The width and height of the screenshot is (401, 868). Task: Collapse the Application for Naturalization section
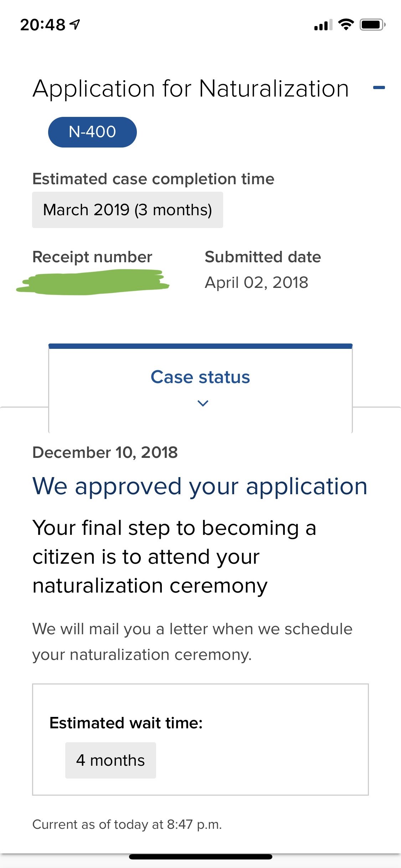coord(379,88)
